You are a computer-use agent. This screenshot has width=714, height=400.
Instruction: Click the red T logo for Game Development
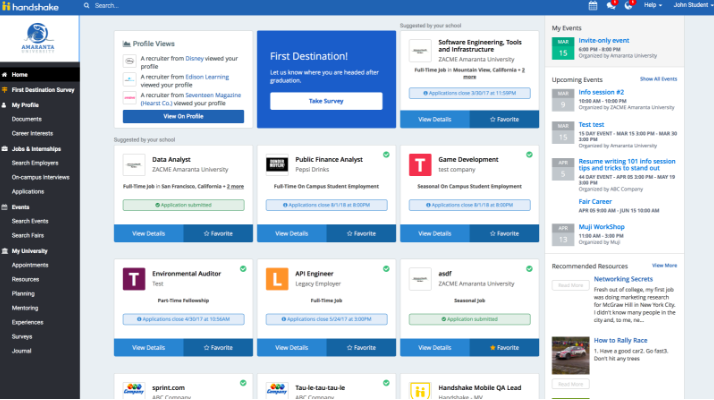tap(420, 164)
